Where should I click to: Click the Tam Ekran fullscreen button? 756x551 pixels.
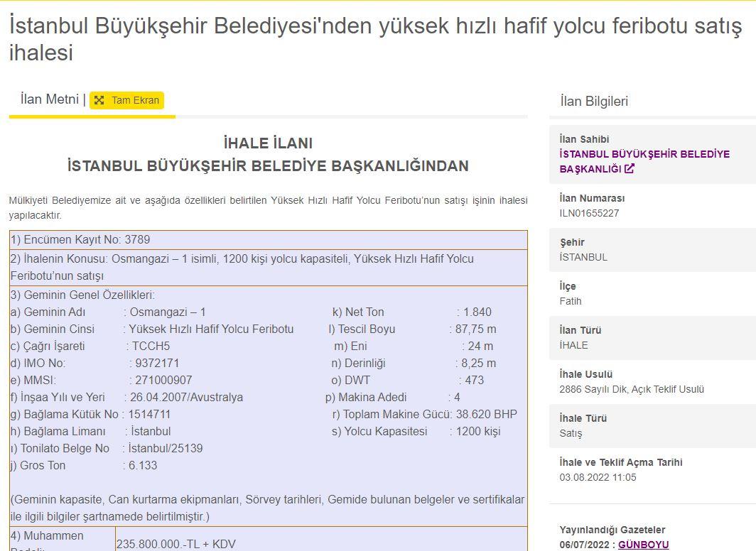pyautogui.click(x=126, y=100)
